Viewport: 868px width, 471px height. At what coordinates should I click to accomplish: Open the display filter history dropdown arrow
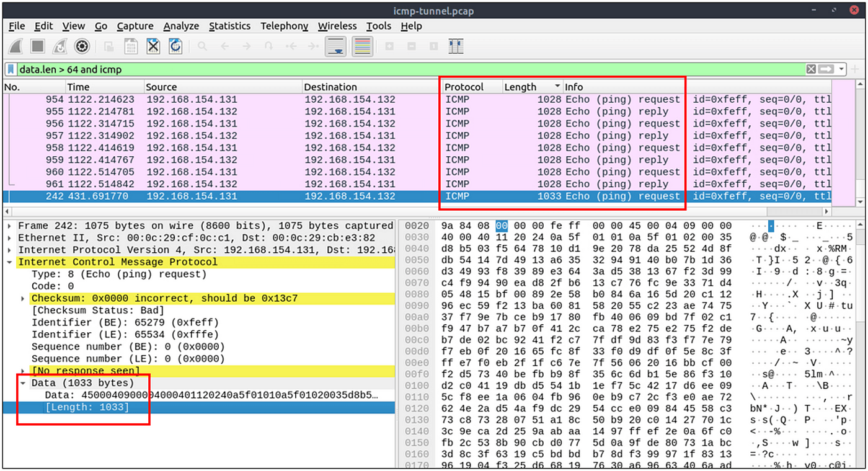(841, 69)
